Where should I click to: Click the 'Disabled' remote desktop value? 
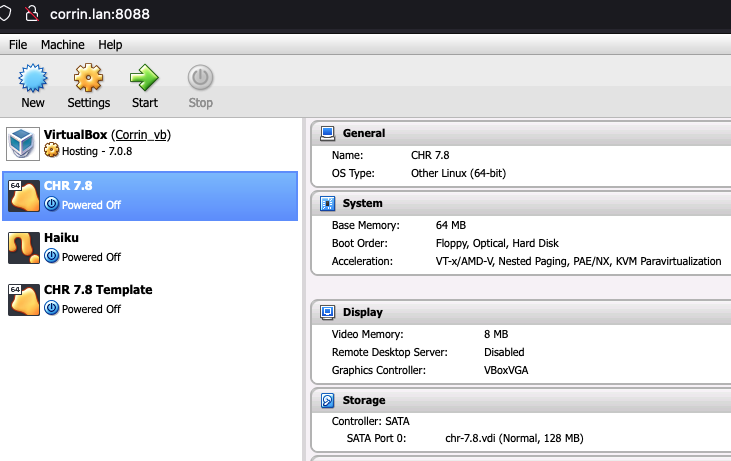coord(504,352)
